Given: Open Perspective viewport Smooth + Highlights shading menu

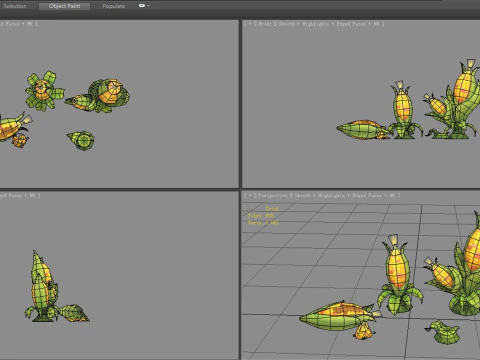Looking at the screenshot, I should (x=319, y=196).
